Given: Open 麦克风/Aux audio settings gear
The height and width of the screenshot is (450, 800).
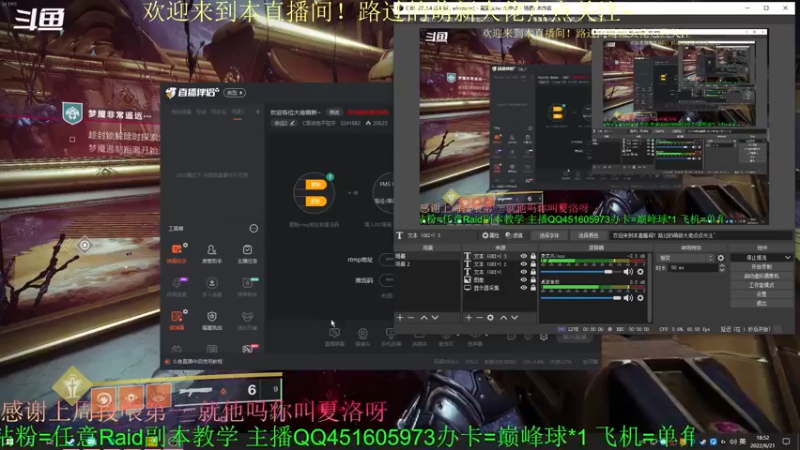Looking at the screenshot, I should 640,272.
